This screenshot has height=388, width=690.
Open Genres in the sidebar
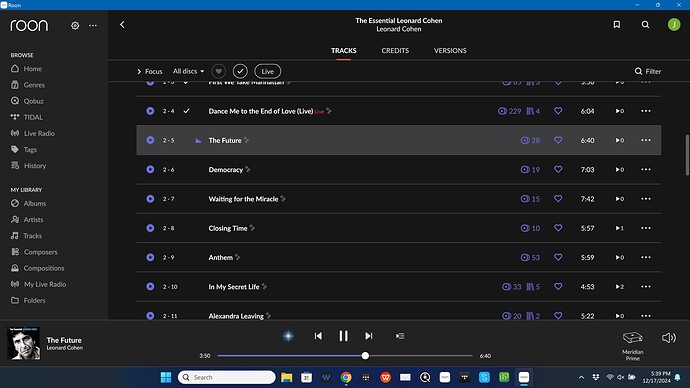pyautogui.click(x=28, y=85)
